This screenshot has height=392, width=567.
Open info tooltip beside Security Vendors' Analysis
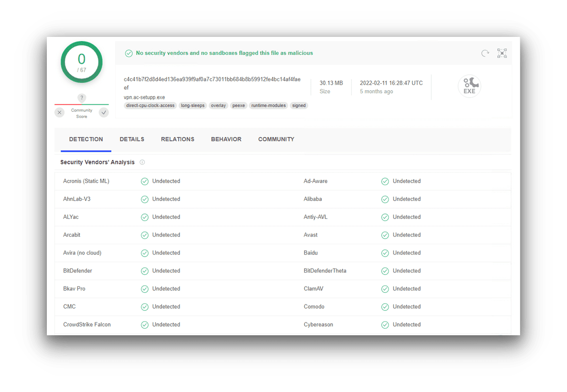pos(142,162)
